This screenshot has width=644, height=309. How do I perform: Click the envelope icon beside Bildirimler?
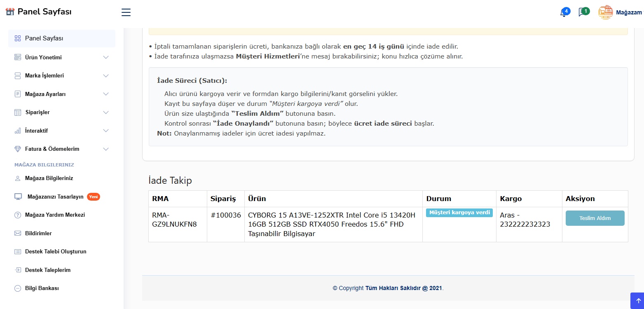[18, 233]
